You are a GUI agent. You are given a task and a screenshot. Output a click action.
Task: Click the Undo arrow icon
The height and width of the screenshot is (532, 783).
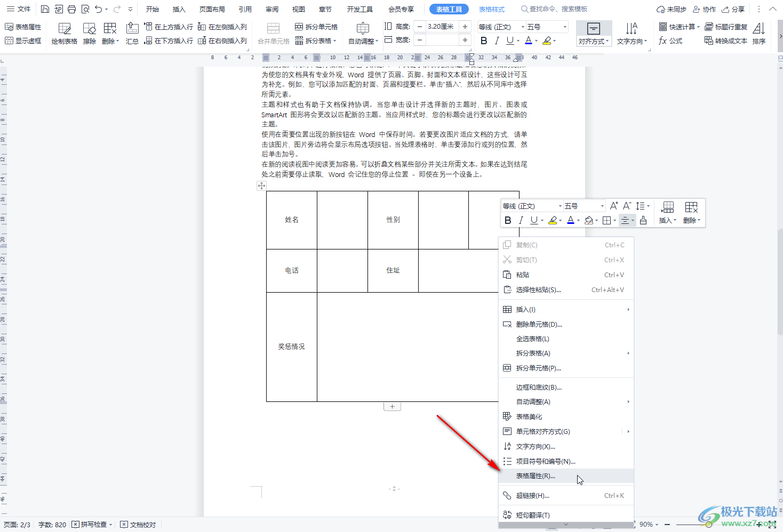(98, 9)
